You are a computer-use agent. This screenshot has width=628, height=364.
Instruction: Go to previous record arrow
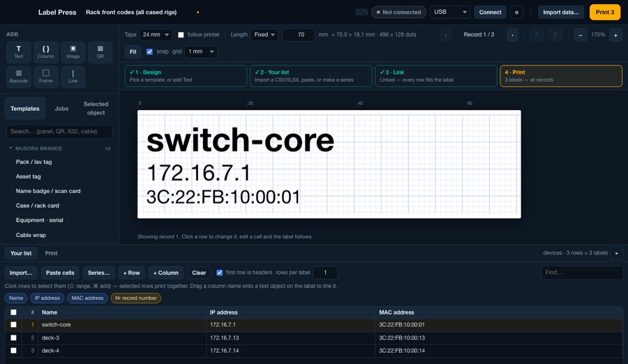pyautogui.click(x=446, y=36)
